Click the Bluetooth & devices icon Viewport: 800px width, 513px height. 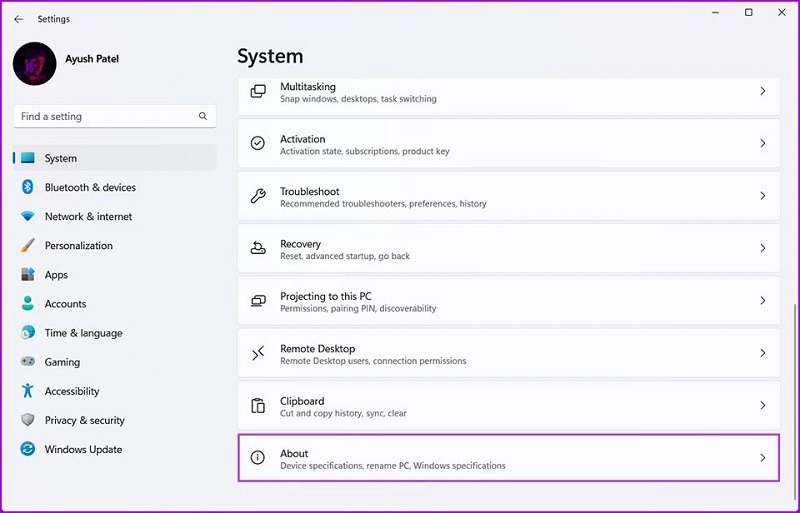coord(27,188)
